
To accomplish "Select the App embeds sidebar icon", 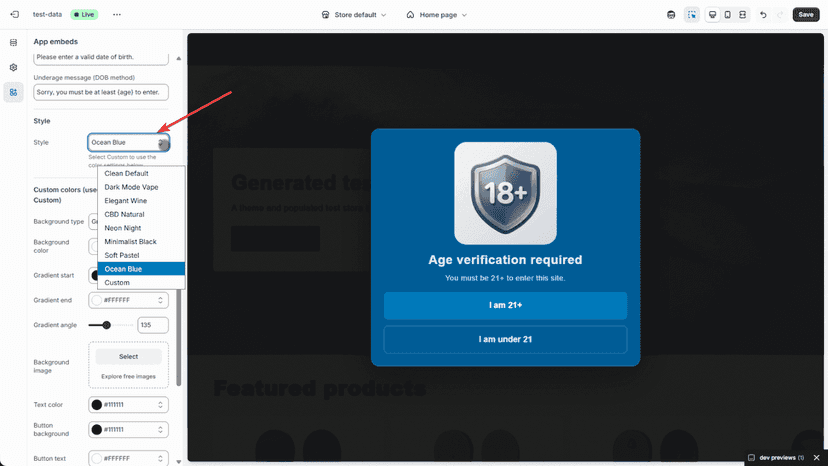I will tap(13, 92).
